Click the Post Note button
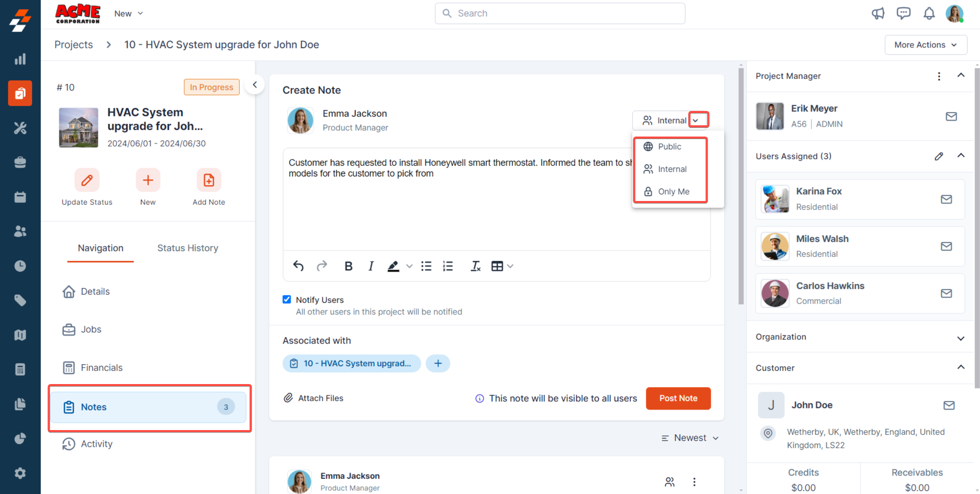 [x=678, y=398]
